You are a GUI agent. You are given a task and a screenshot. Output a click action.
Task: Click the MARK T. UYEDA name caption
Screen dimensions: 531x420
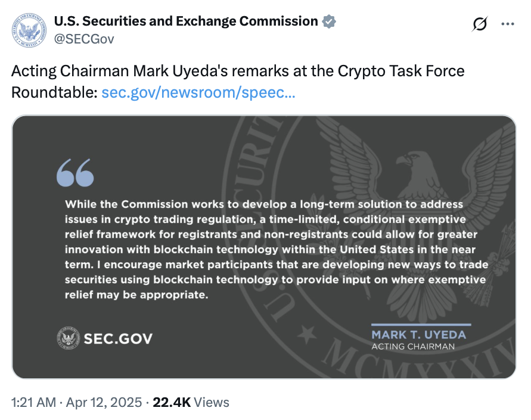click(x=418, y=334)
